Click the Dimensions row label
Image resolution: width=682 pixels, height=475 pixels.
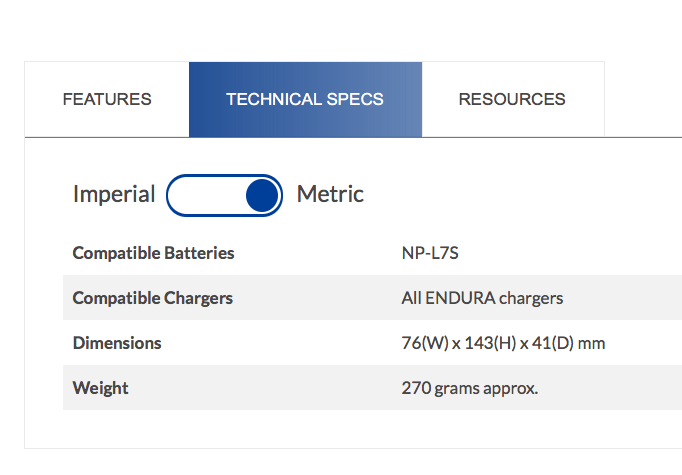click(x=117, y=343)
